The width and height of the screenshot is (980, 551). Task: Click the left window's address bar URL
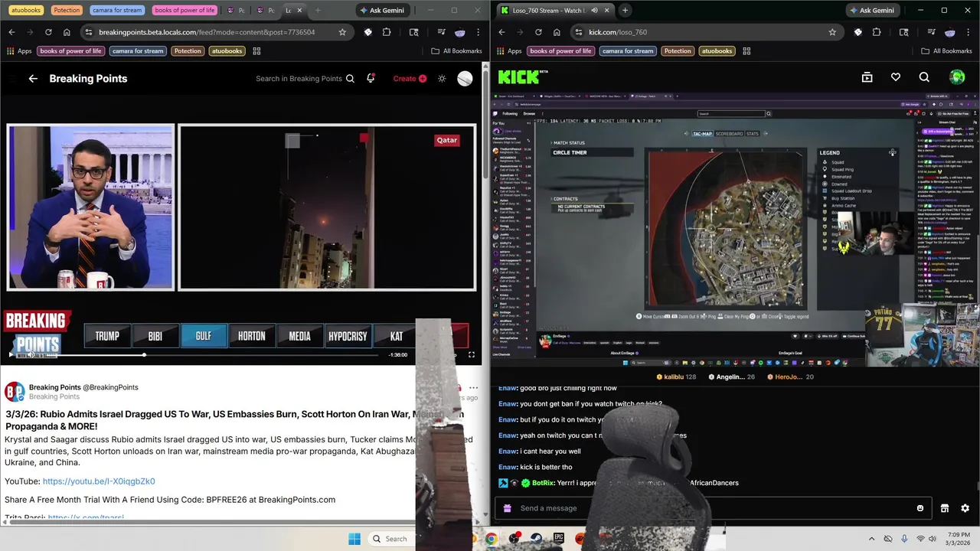(207, 32)
